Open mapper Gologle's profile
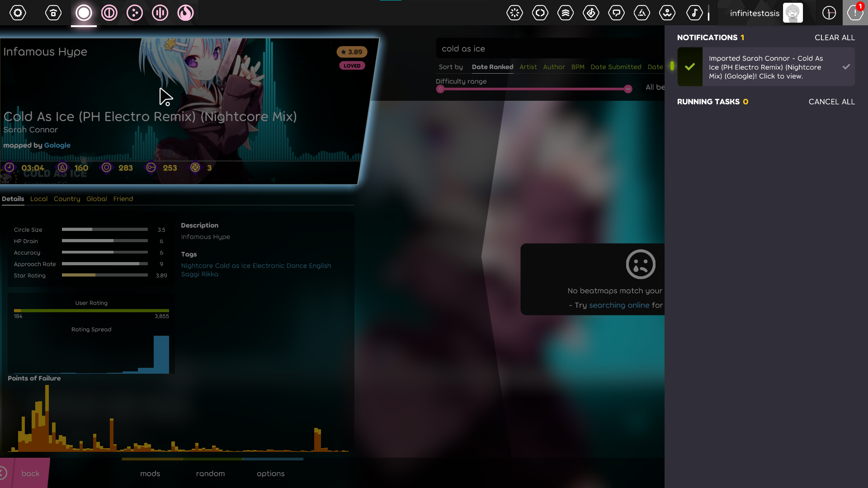868x488 pixels. (x=58, y=145)
